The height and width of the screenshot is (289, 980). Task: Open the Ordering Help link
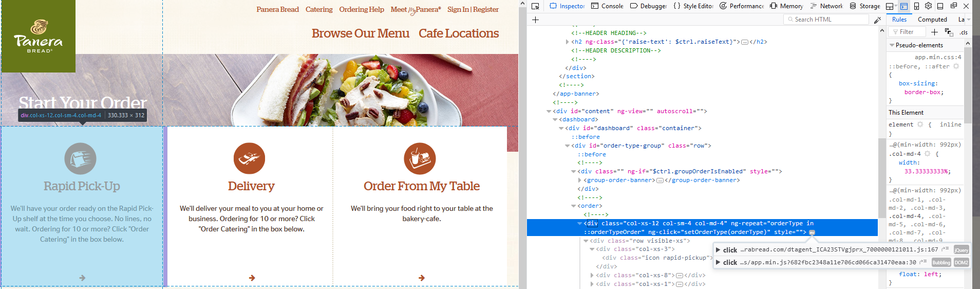point(362,9)
